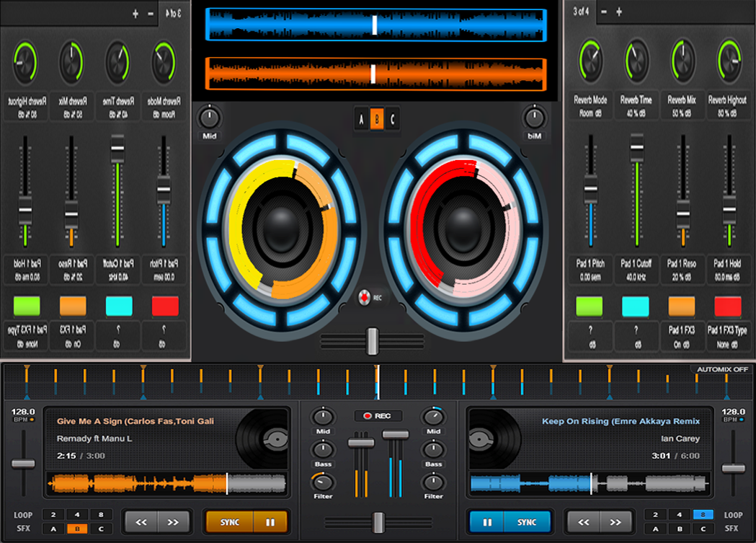756x543 pixels.
Task: Click the orange overview waveform at top
Action: [x=376, y=74]
